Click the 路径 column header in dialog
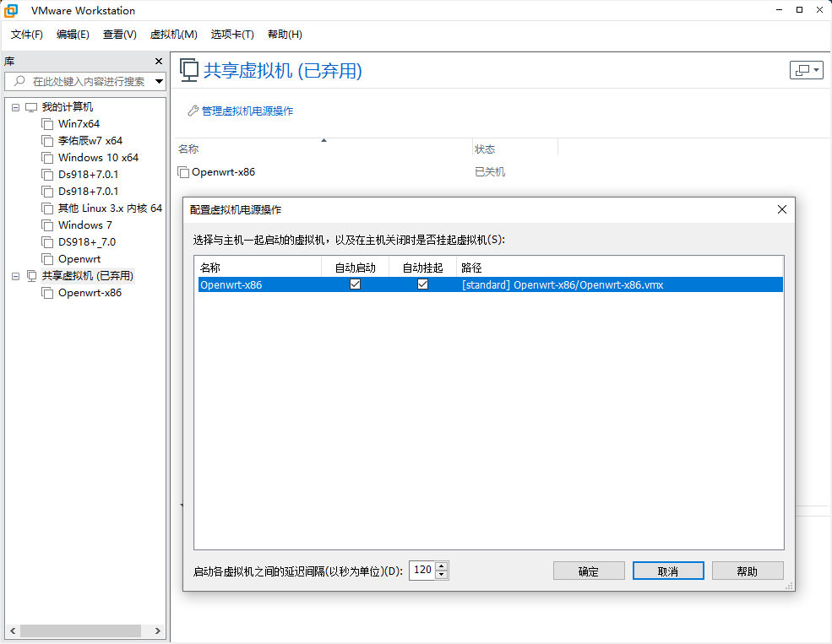This screenshot has height=644, width=832. click(620, 268)
